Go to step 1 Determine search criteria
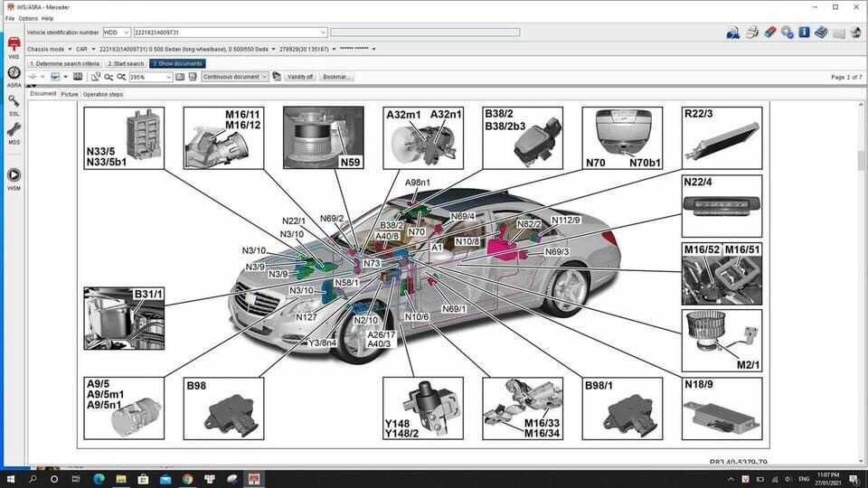The image size is (868, 488). tap(65, 63)
